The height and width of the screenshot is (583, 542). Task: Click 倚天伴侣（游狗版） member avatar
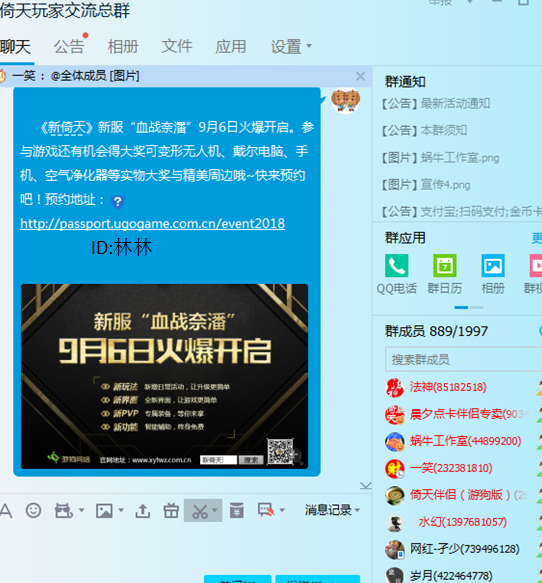395,496
